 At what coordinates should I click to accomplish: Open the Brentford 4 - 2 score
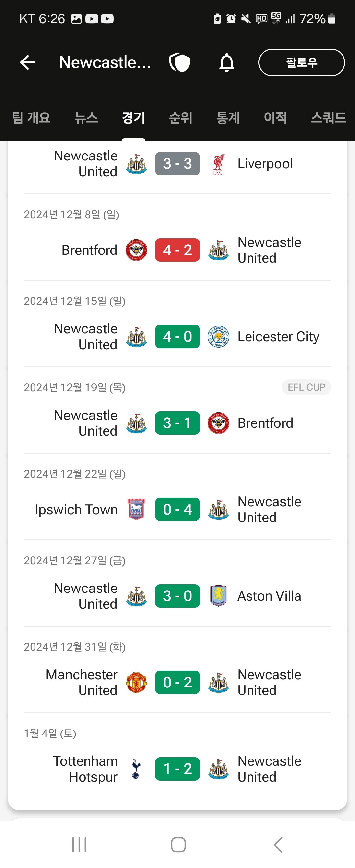177,250
